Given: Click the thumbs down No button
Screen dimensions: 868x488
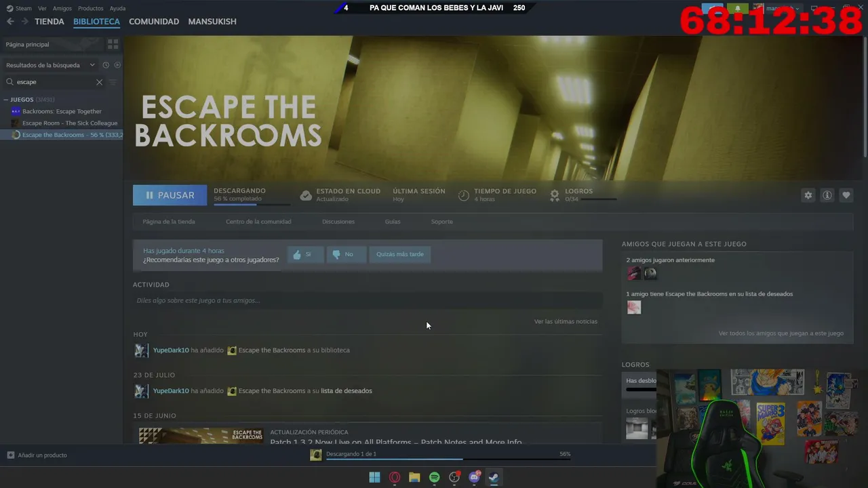Looking at the screenshot, I should pyautogui.click(x=346, y=254).
